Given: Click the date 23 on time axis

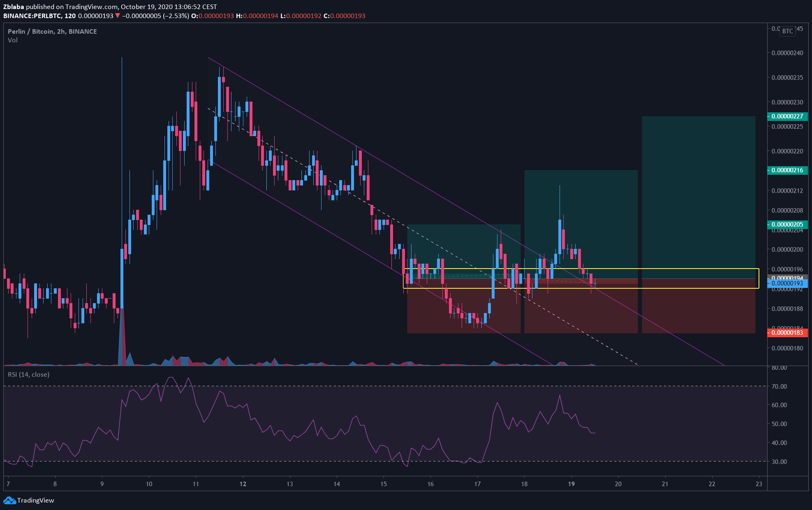Looking at the screenshot, I should tap(759, 484).
